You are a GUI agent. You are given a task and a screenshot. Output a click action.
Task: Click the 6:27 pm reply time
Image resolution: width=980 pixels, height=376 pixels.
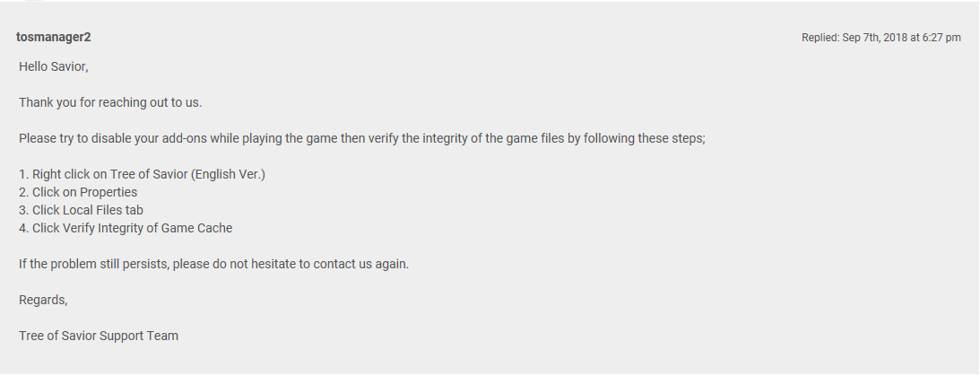pyautogui.click(x=941, y=38)
